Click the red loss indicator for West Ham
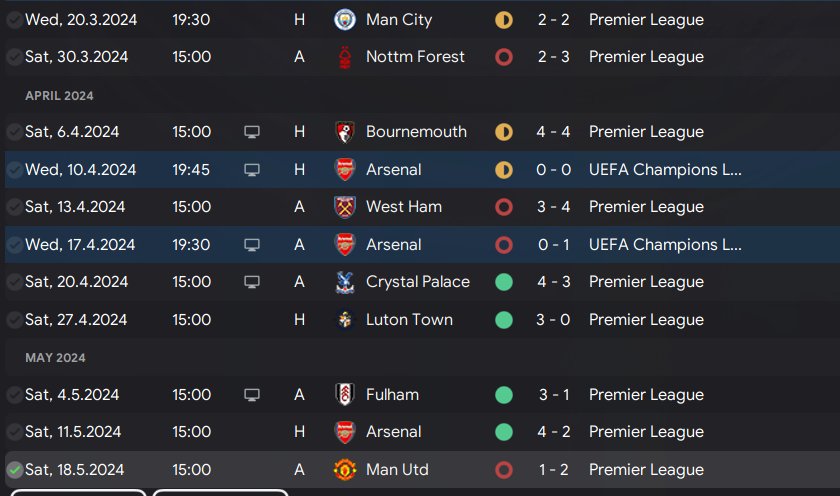Viewport: 840px width, 496px height. click(x=504, y=207)
